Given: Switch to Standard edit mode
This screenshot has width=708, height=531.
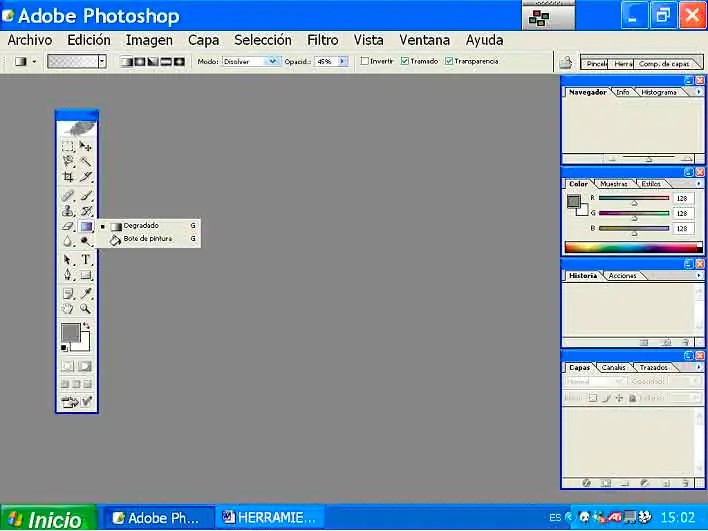Looking at the screenshot, I should 68,366.
